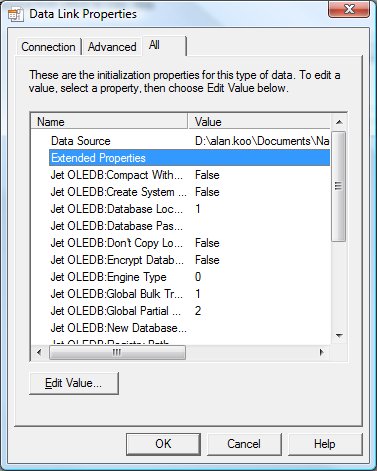Select Jet OLEDB:Engine Type row

tap(190, 277)
